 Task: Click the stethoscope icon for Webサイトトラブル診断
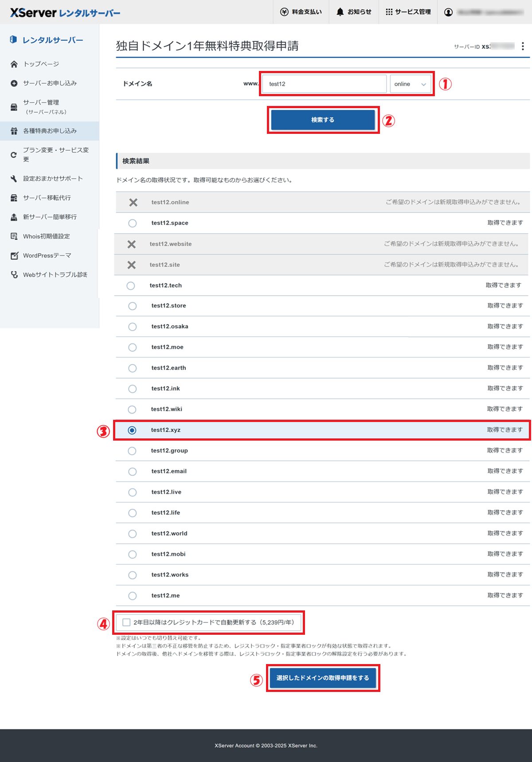[x=14, y=275]
